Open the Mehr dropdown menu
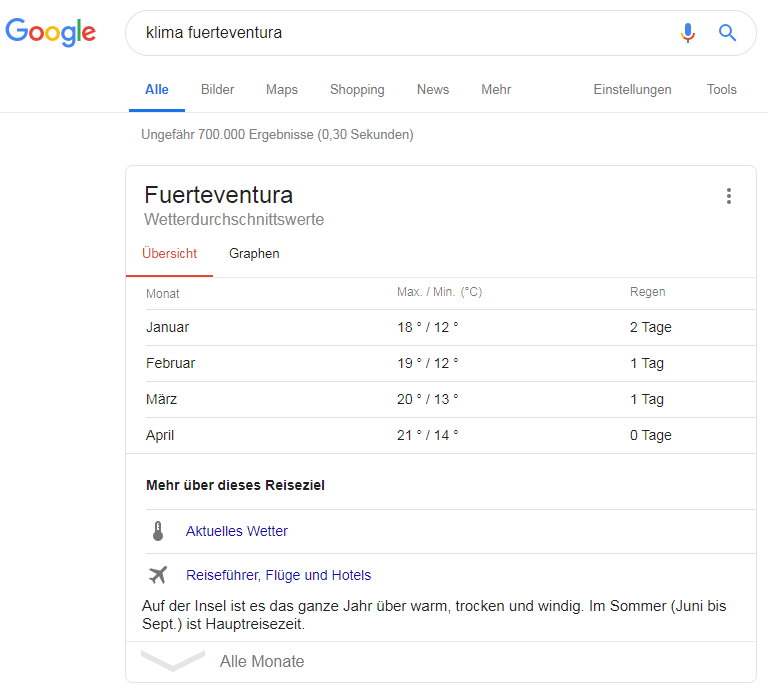768x696 pixels. [496, 90]
